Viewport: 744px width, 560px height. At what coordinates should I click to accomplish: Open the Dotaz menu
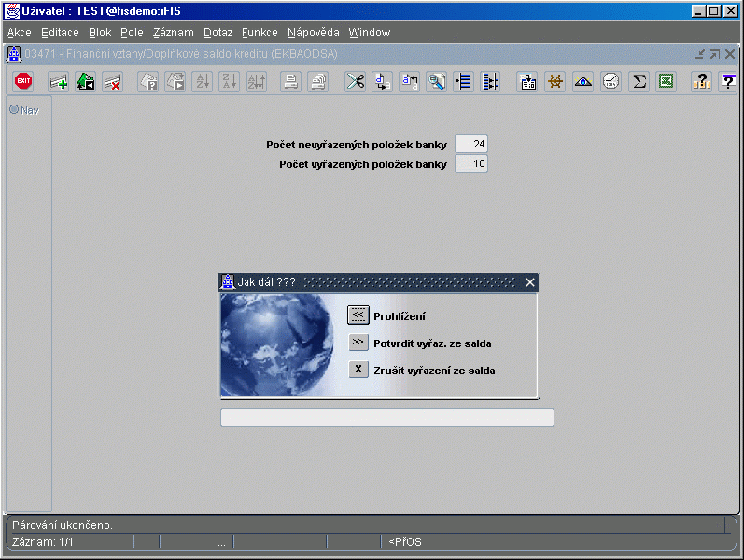[218, 33]
